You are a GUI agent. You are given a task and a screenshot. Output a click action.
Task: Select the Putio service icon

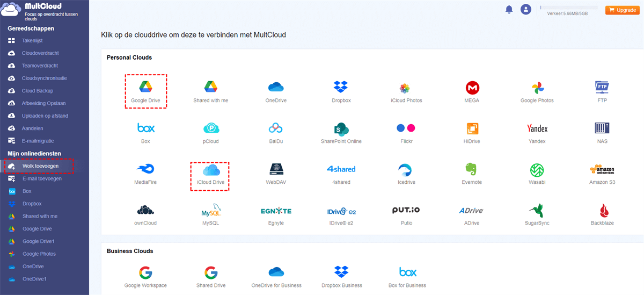[x=406, y=210]
